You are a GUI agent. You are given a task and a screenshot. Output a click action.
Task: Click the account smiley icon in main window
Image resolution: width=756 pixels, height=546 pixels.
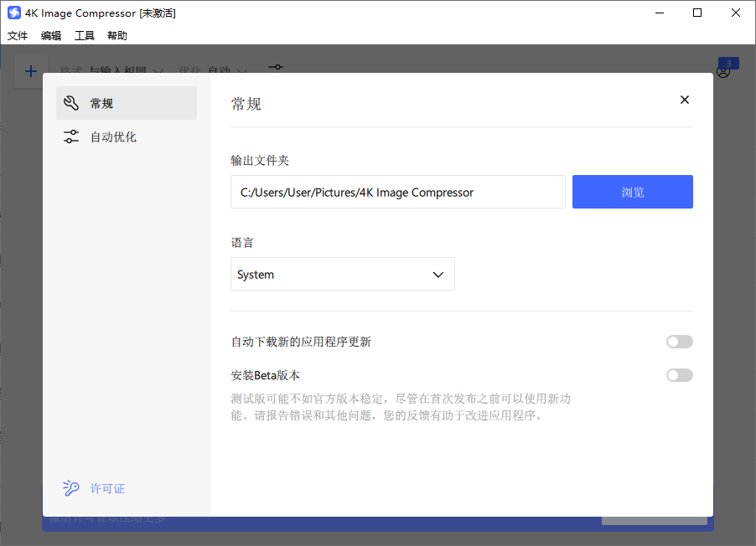click(722, 72)
